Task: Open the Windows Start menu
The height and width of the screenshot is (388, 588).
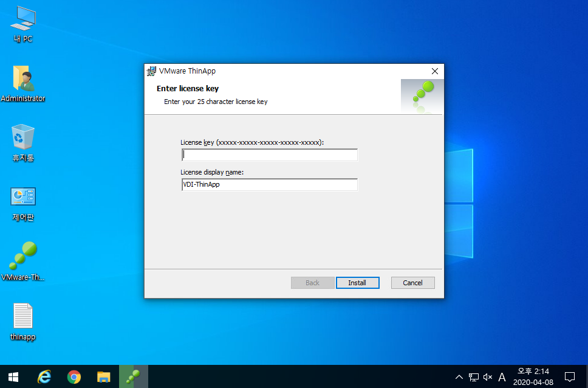Action: tap(13, 376)
